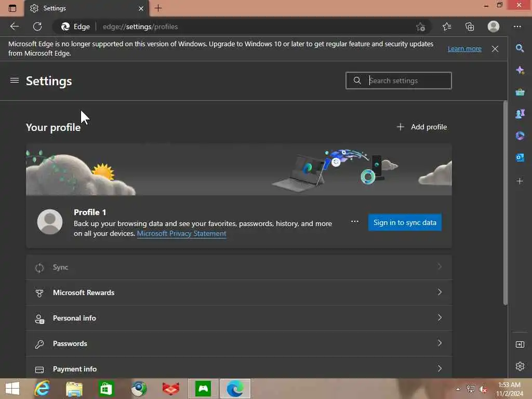This screenshot has width=532, height=399.
Task: Click Learn more link in notification
Action: click(464, 49)
